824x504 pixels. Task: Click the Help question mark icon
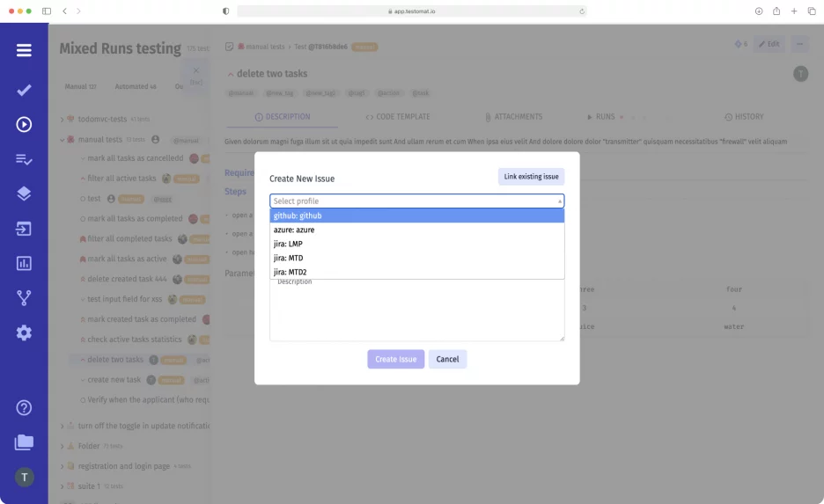tap(24, 407)
